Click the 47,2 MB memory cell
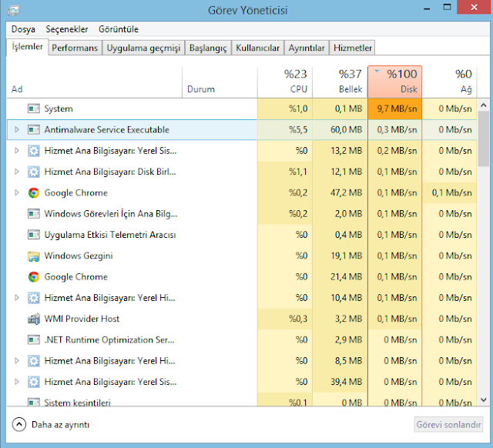The height and width of the screenshot is (448, 493). pos(340,193)
